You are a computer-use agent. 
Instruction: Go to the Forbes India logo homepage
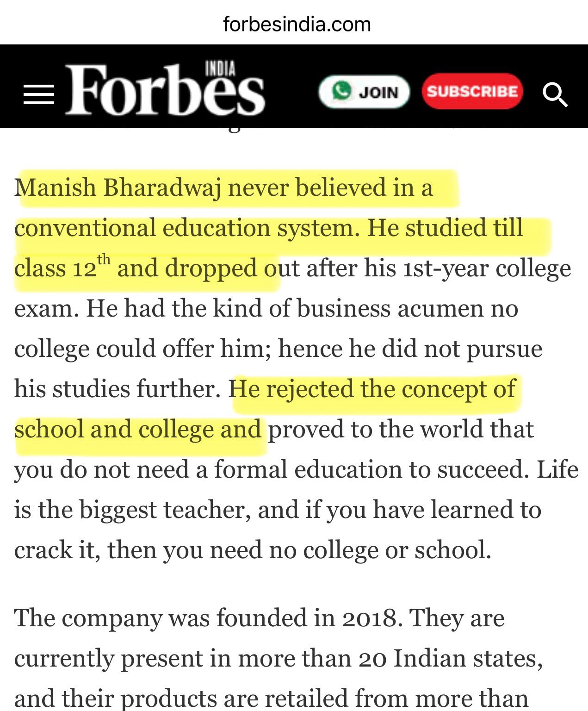point(164,91)
